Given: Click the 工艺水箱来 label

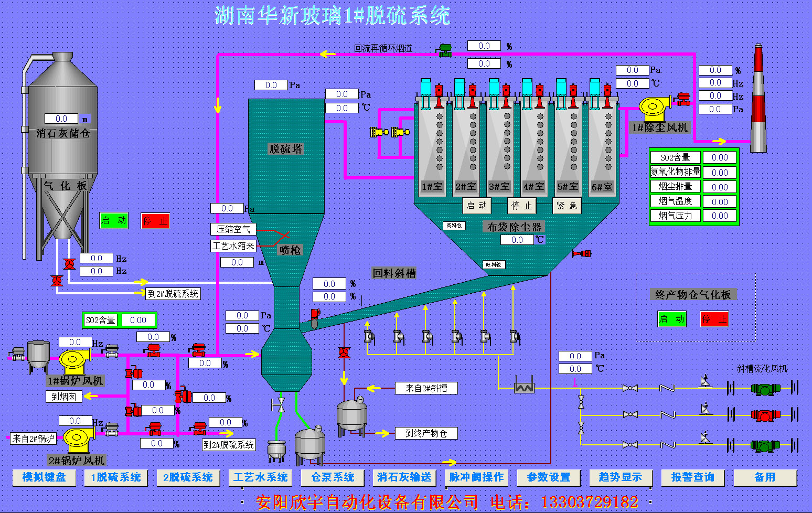Looking at the screenshot, I should point(233,245).
